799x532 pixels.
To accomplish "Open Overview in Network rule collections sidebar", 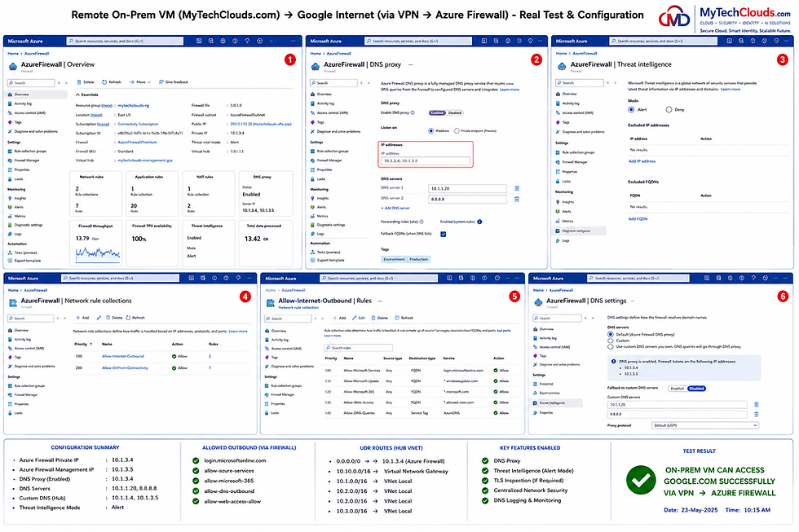I will (18, 331).
